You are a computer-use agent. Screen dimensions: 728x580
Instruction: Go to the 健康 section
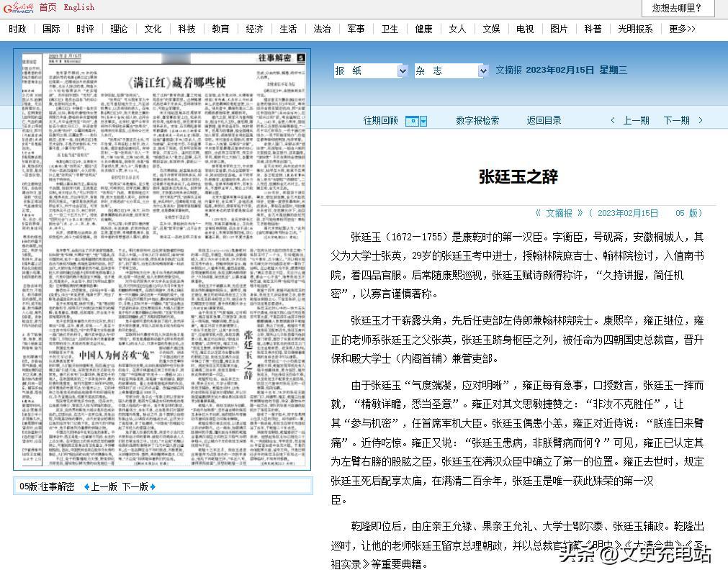tap(424, 29)
